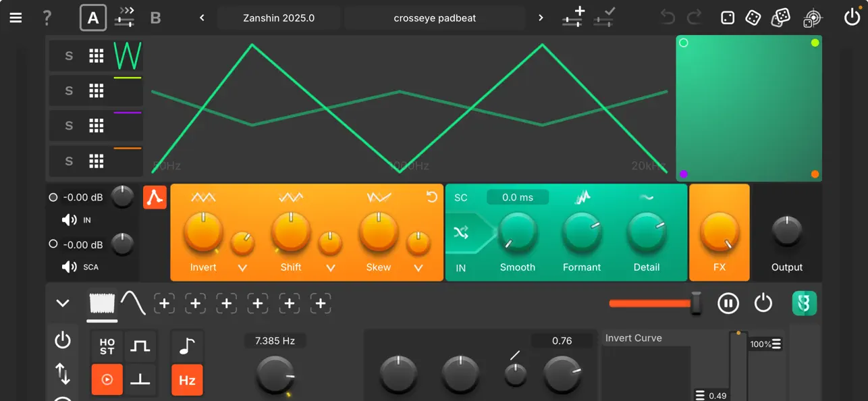The width and height of the screenshot is (868, 401).
Task: Click the formant spectrum icon above Formant
Action: pyautogui.click(x=582, y=197)
